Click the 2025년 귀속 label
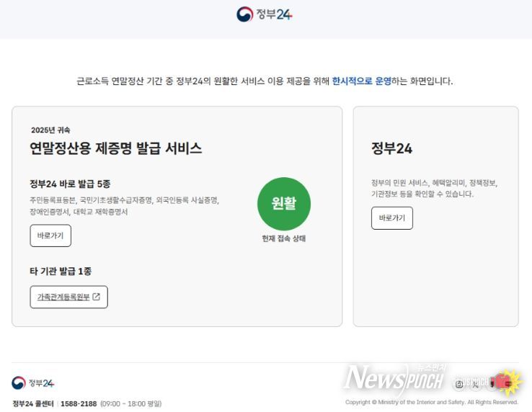 tap(50, 130)
